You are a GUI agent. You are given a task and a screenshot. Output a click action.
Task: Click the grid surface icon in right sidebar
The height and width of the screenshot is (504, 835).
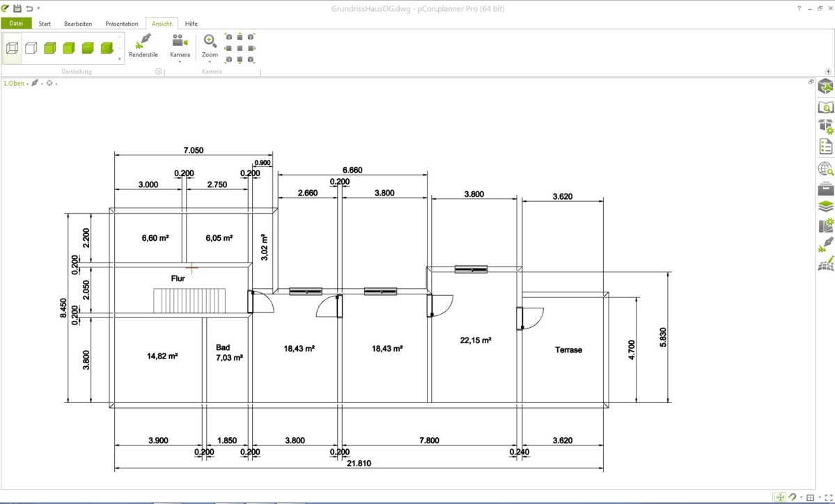click(825, 264)
